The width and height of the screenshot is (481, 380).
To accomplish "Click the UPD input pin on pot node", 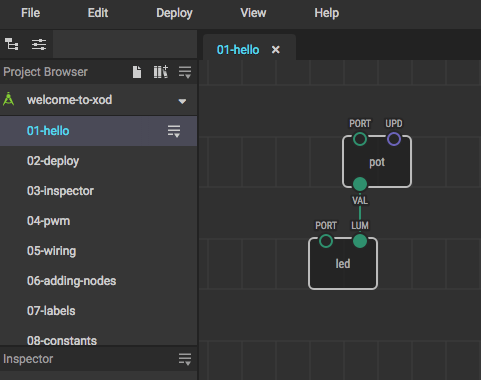I will point(394,139).
